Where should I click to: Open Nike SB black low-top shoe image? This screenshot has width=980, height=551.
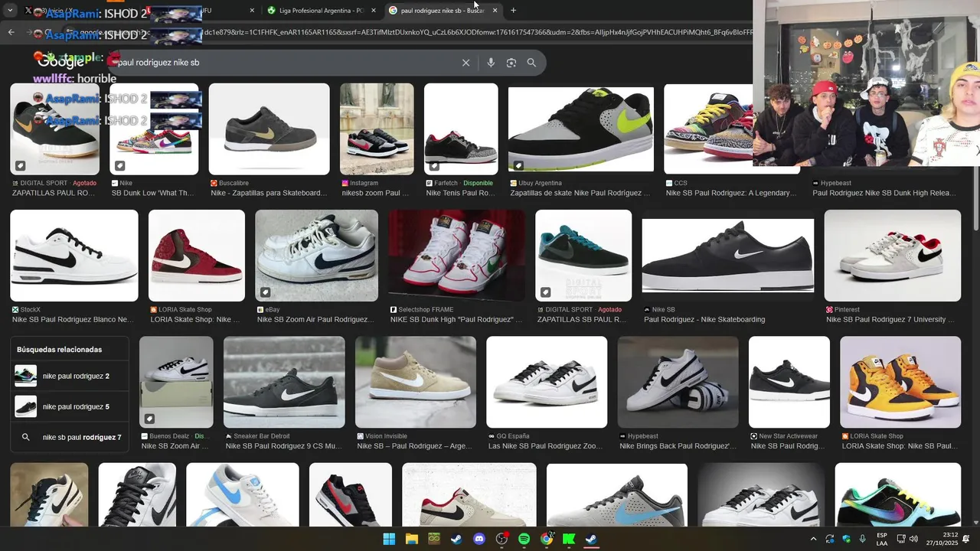728,256
